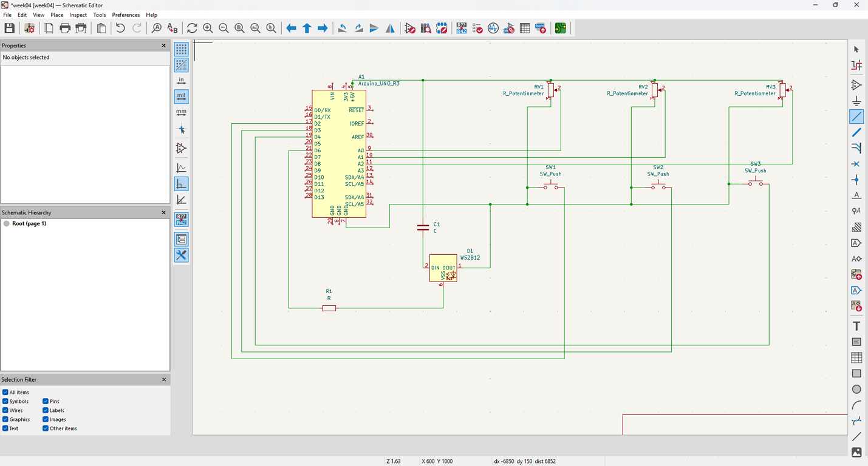This screenshot has height=466, width=868.
Task: Toggle grid display visibility
Action: 181,49
